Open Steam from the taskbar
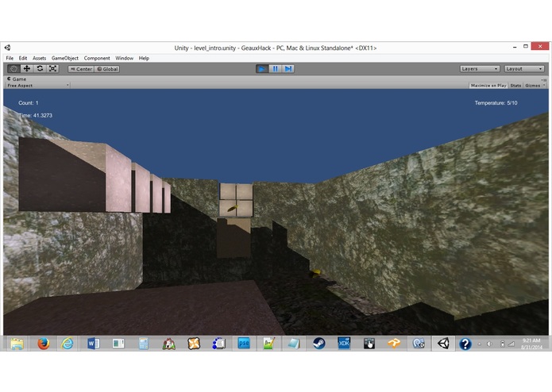The image size is (552, 392). click(x=319, y=344)
